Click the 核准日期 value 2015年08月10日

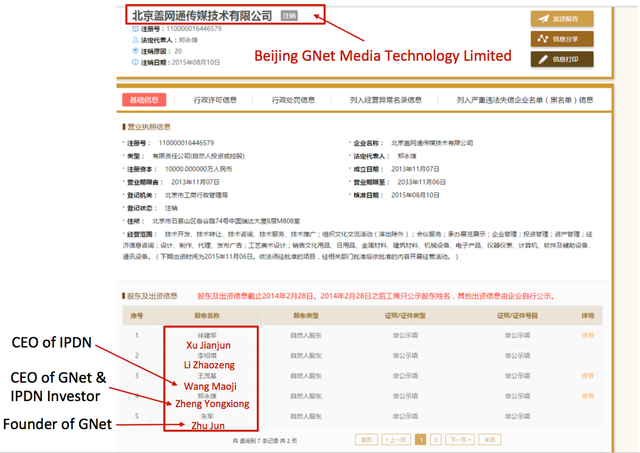[x=415, y=195]
